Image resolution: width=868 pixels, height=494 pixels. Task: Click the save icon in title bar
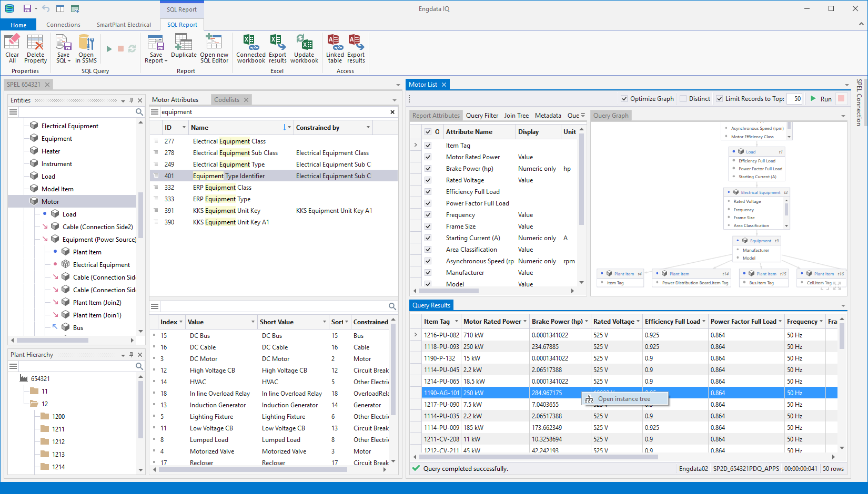(x=27, y=8)
